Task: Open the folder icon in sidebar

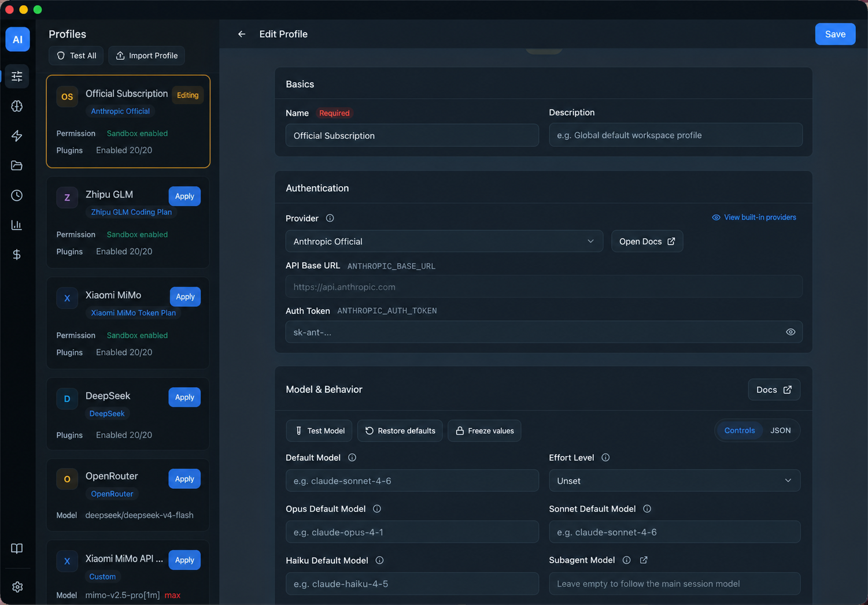Action: pyautogui.click(x=17, y=165)
